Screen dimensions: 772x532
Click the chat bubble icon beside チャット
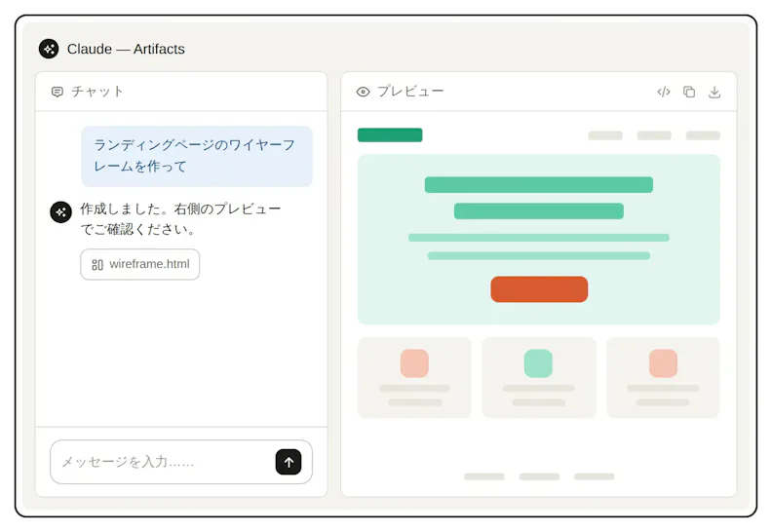click(x=58, y=92)
